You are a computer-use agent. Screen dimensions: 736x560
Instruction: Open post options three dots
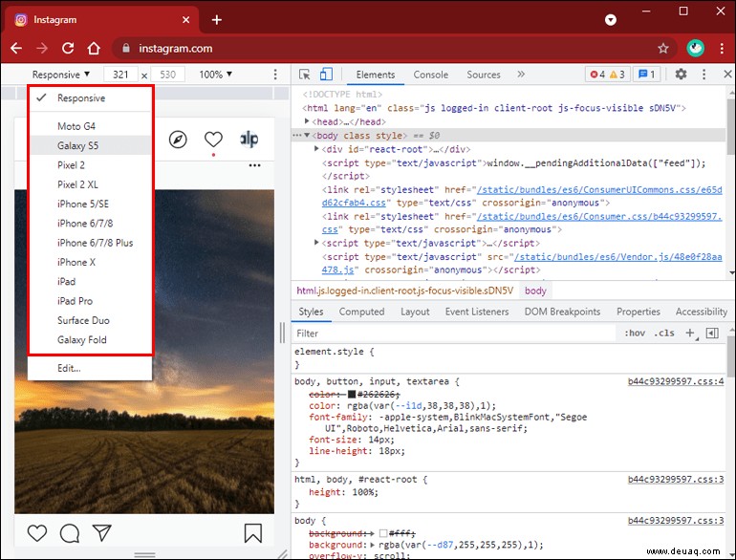255,165
